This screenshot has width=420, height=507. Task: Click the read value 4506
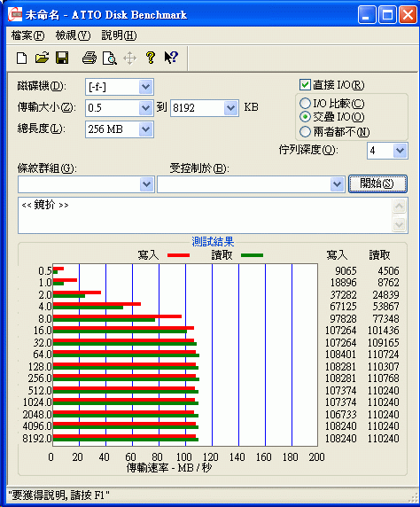[388, 270]
